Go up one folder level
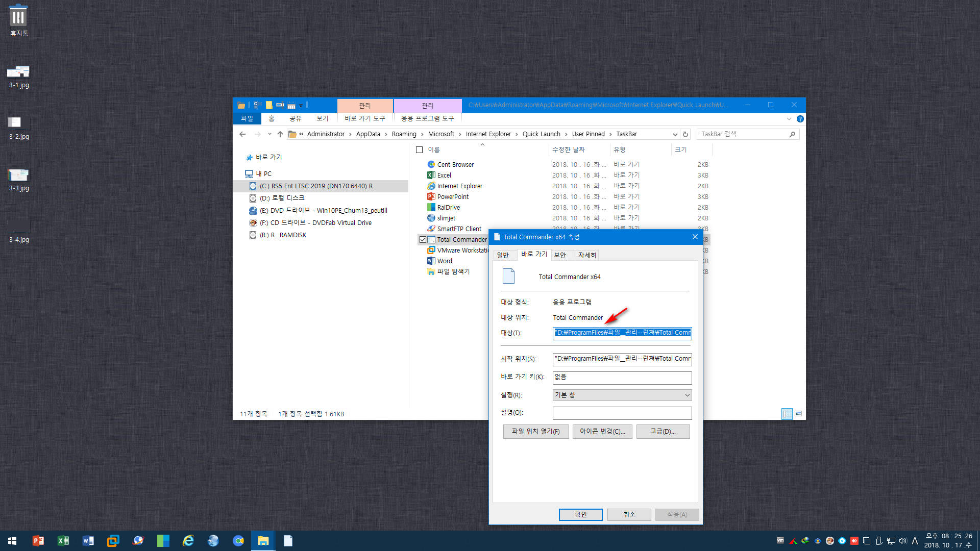Screen dimensions: 980x551 point(280,134)
